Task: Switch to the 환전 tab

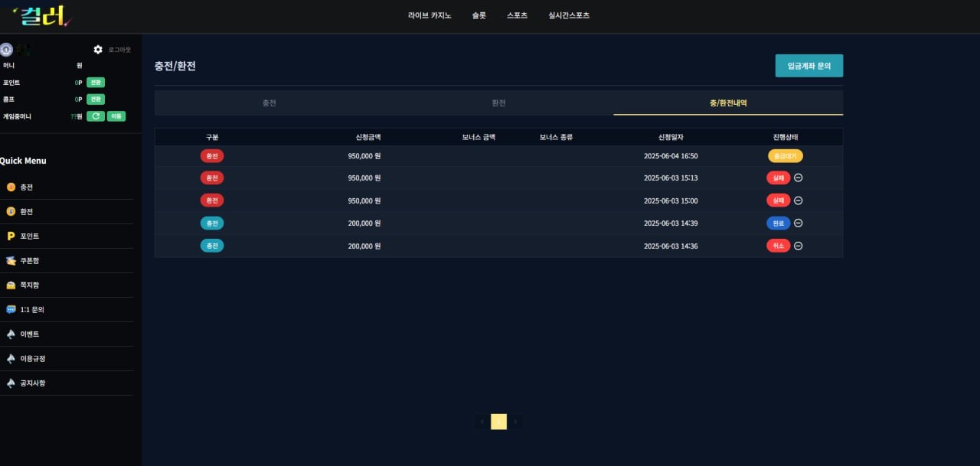Action: 499,103
